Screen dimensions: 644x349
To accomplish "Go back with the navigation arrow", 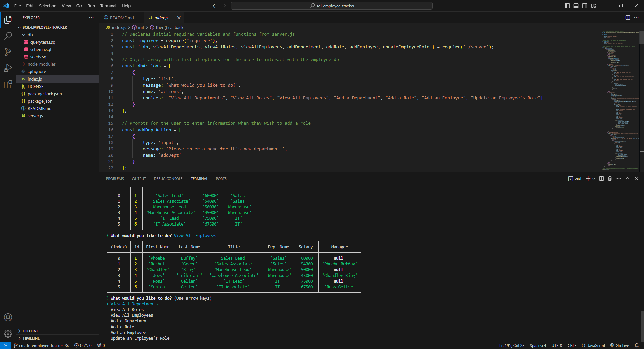I will (x=215, y=6).
